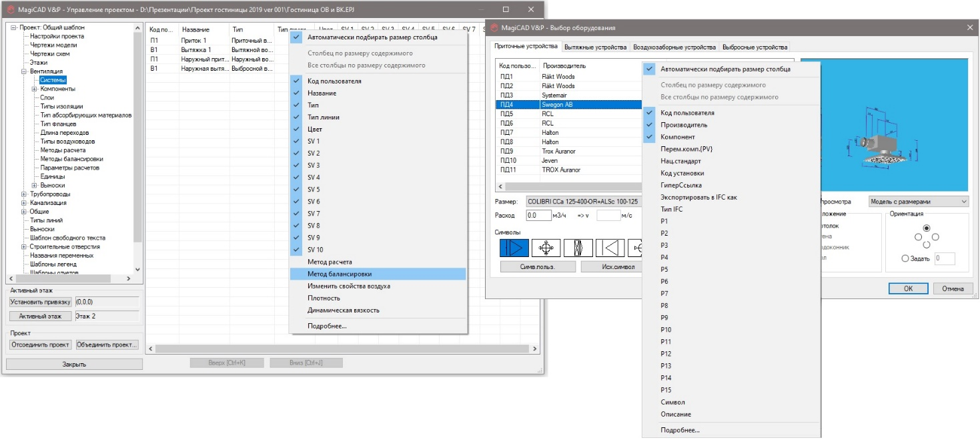Click the MagiCAD logo in equipment selection title

coord(494,27)
